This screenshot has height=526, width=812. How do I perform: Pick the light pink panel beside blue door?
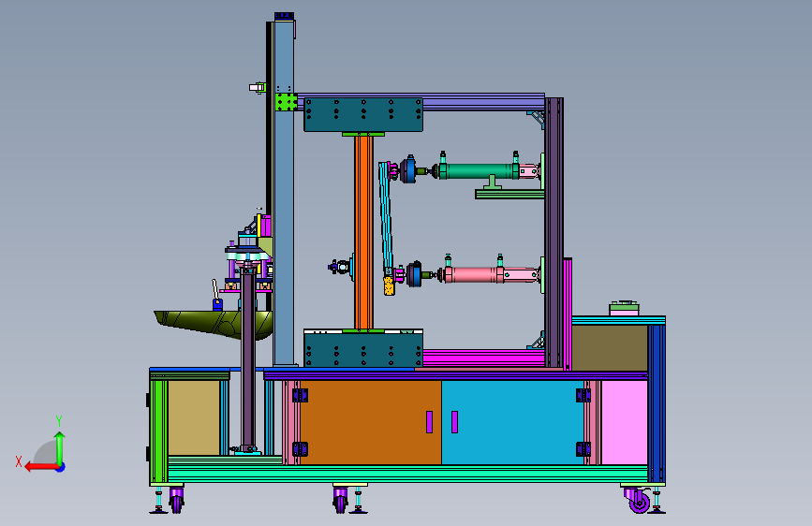(624, 422)
